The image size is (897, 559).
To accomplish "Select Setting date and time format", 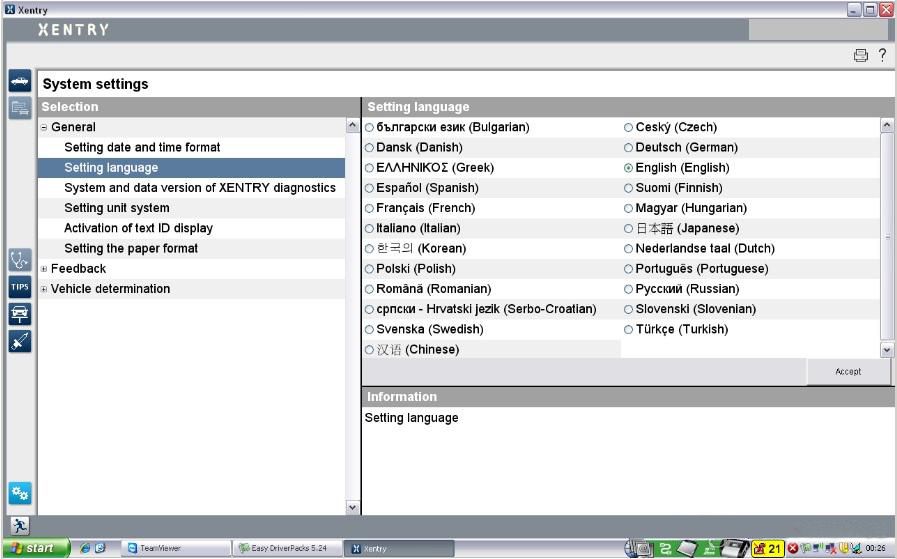I will click(x=142, y=147).
